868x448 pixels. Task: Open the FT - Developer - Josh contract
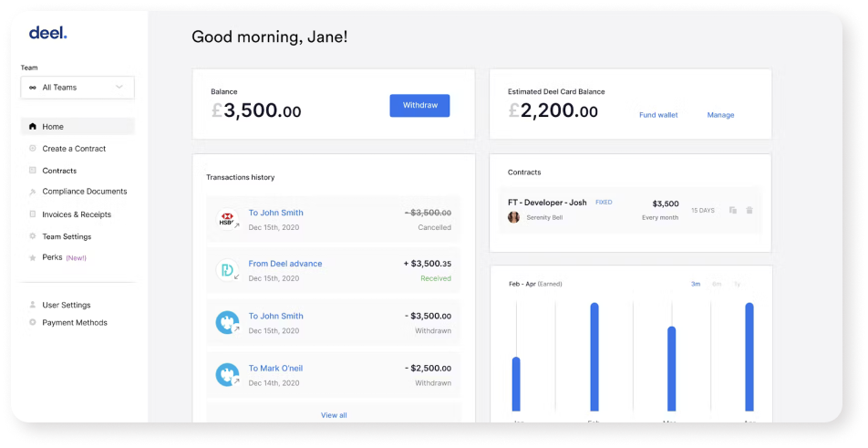(x=548, y=203)
